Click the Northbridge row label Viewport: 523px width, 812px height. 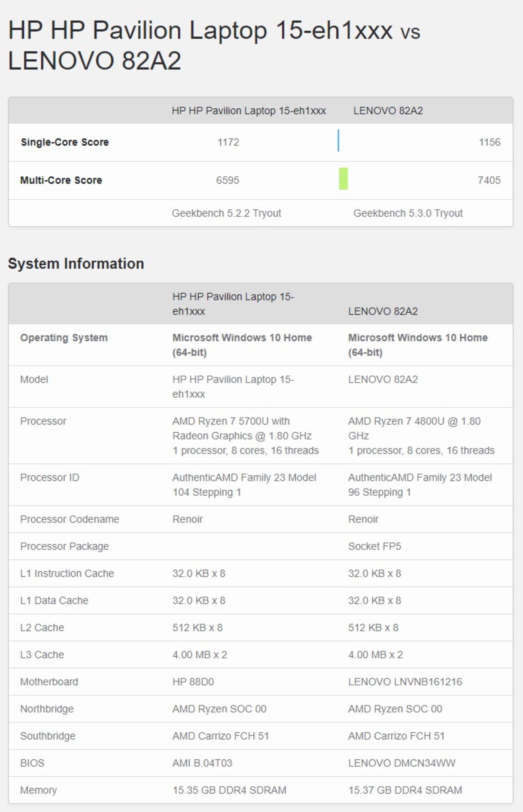click(47, 709)
